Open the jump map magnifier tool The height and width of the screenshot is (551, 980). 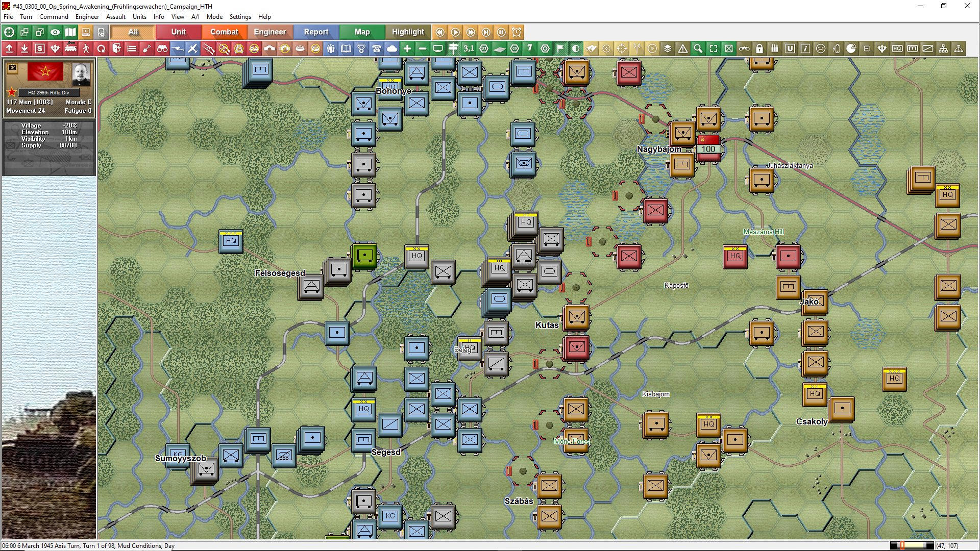point(698,48)
